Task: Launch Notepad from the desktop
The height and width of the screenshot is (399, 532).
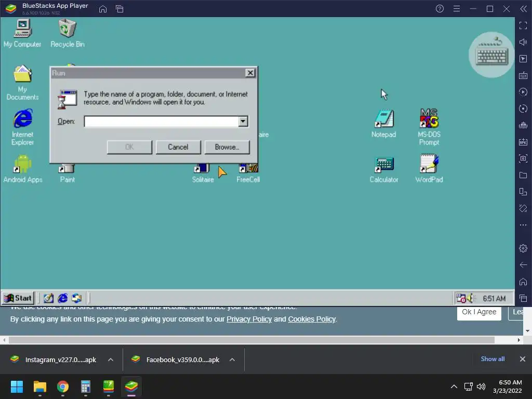Action: tap(384, 124)
